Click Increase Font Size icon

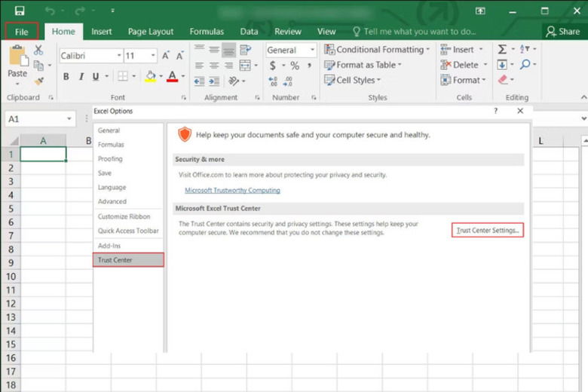(x=165, y=56)
